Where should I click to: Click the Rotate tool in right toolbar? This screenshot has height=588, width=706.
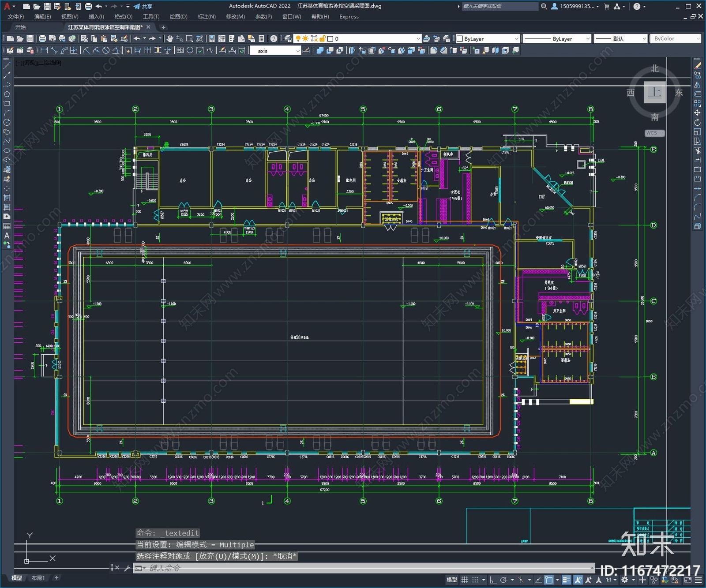[697, 122]
